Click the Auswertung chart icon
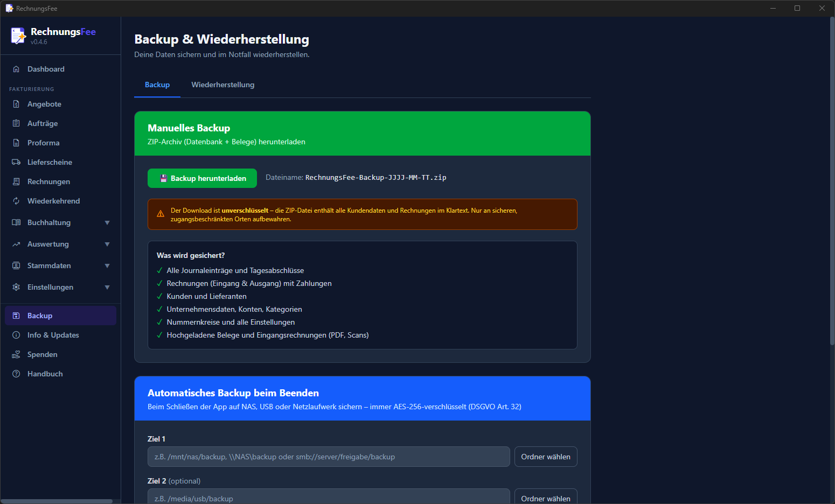This screenshot has width=835, height=504. pyautogui.click(x=16, y=244)
